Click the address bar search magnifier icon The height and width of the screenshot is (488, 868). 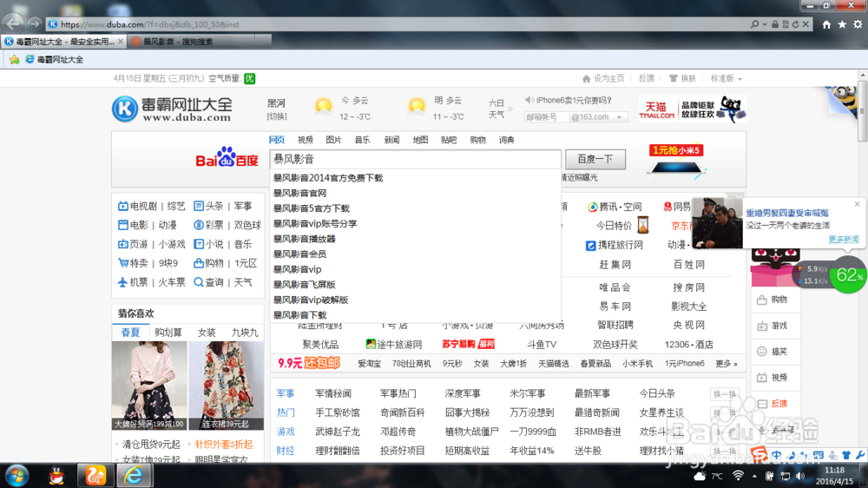(x=754, y=24)
